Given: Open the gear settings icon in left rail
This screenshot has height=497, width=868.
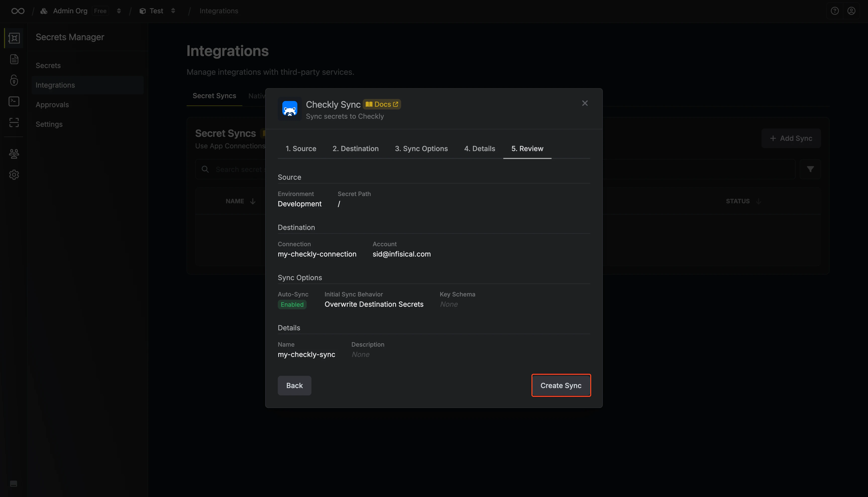Looking at the screenshot, I should 14,175.
